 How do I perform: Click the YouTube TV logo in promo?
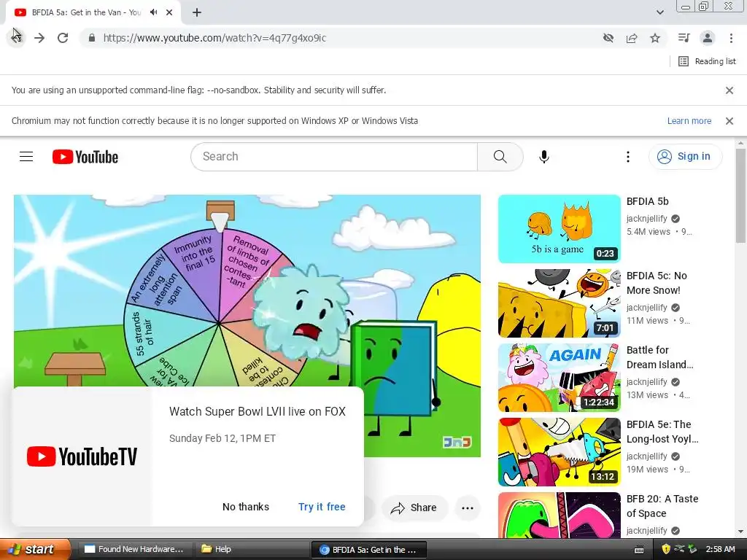(82, 456)
